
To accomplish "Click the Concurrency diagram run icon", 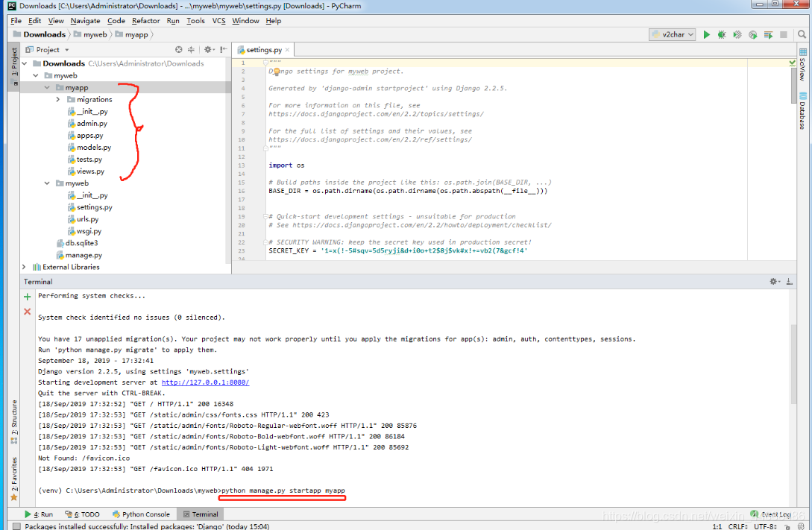I will [769, 35].
